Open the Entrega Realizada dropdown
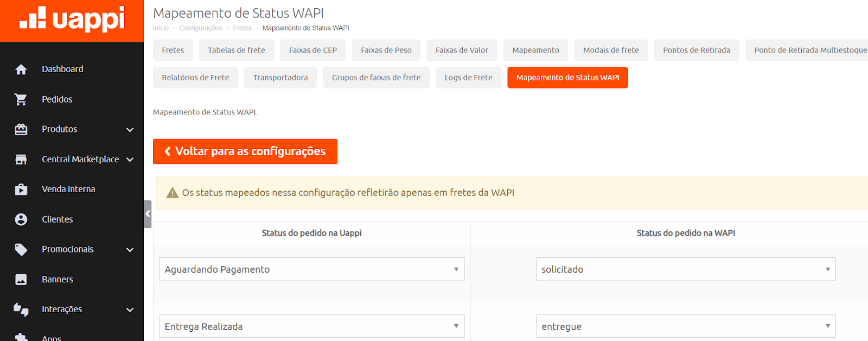This screenshot has height=341, width=868. point(312,326)
